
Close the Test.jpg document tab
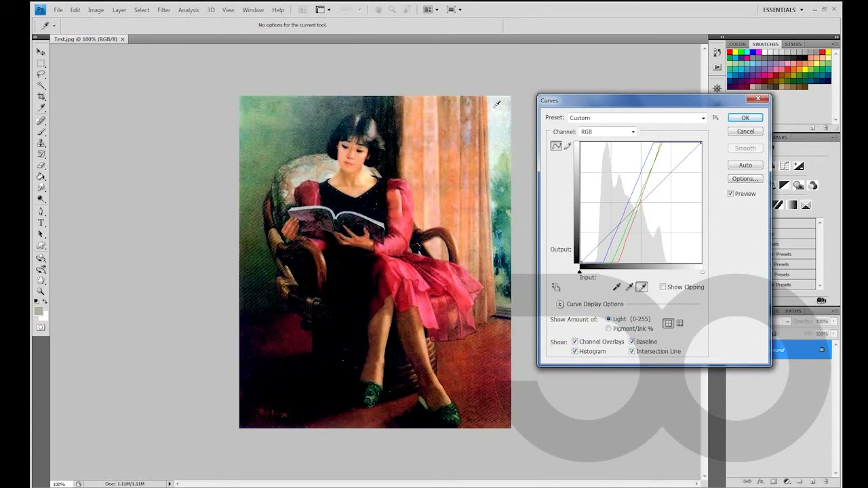pos(123,39)
